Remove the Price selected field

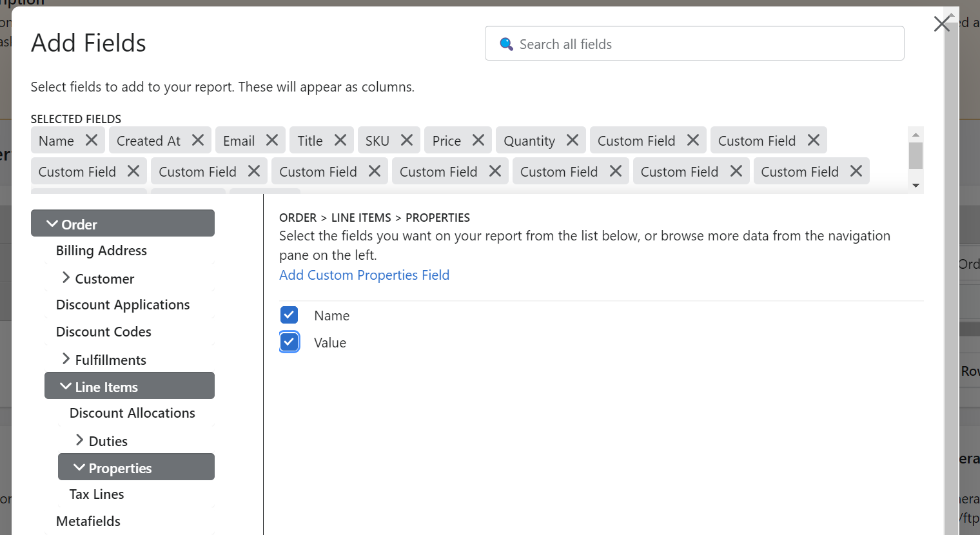pos(478,140)
